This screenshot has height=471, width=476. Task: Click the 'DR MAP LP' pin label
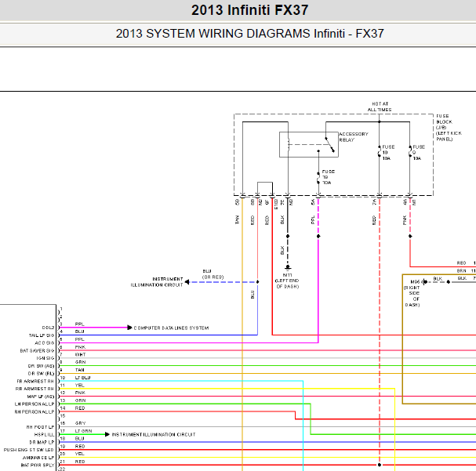[42, 443]
